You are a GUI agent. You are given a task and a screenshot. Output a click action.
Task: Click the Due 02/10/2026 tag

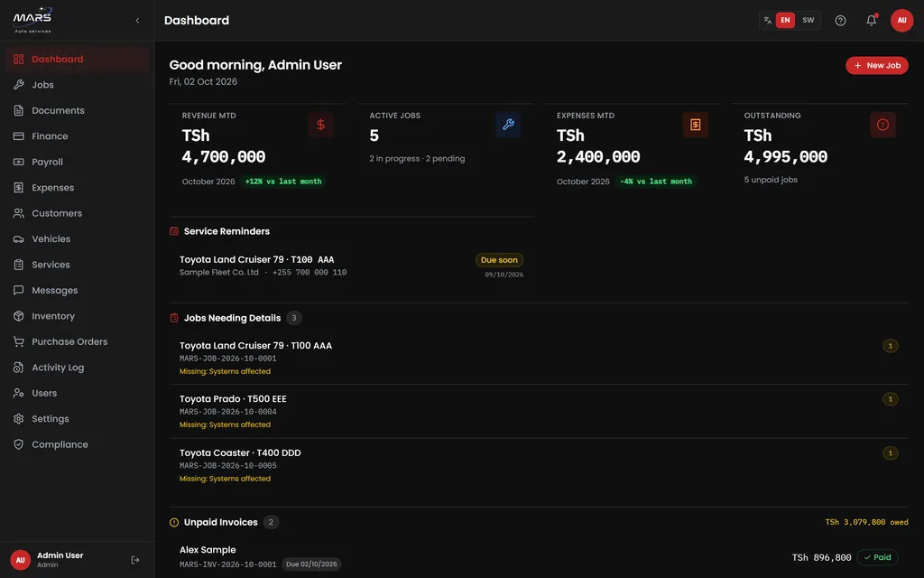point(311,564)
